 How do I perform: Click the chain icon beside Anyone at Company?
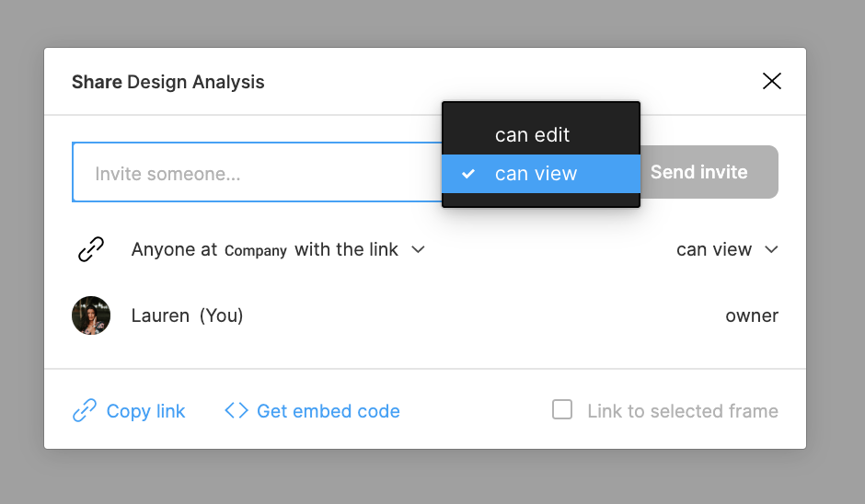click(91, 249)
